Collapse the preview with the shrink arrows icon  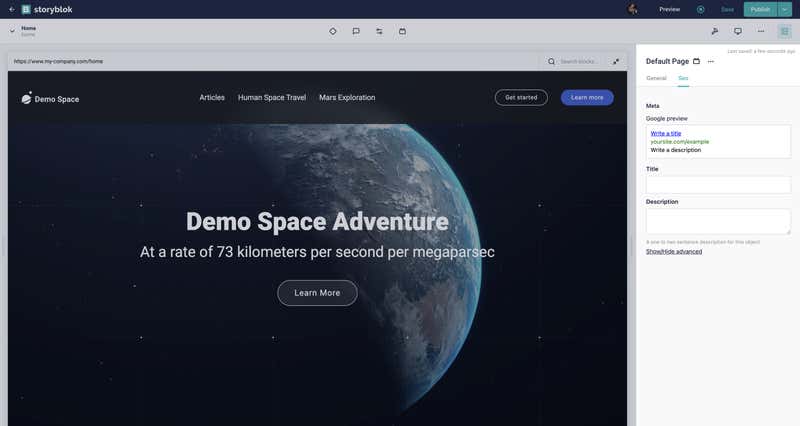(616, 61)
